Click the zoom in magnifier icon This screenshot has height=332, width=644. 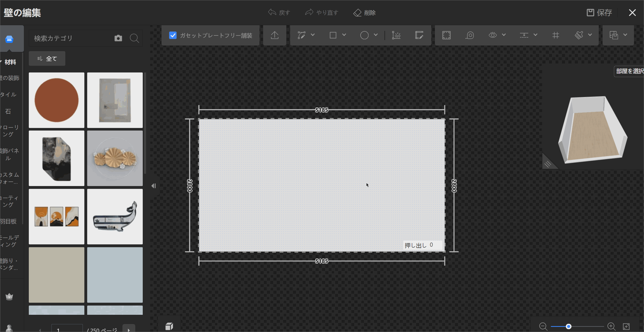click(611, 326)
